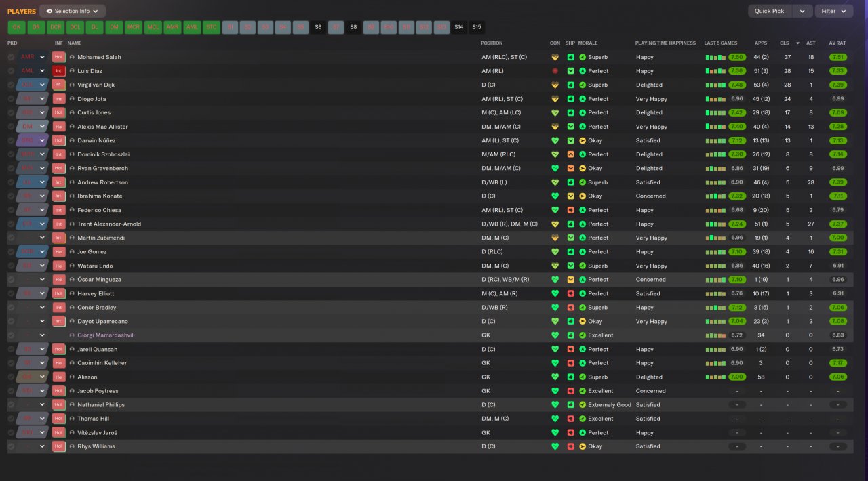Click the Hol info badge for Mohamed Salah
This screenshot has width=868, height=481.
(x=58, y=57)
